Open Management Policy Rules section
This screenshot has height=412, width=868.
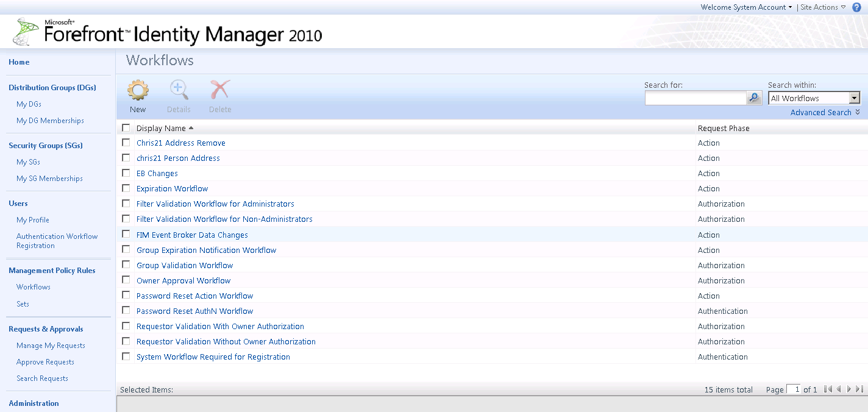52,271
